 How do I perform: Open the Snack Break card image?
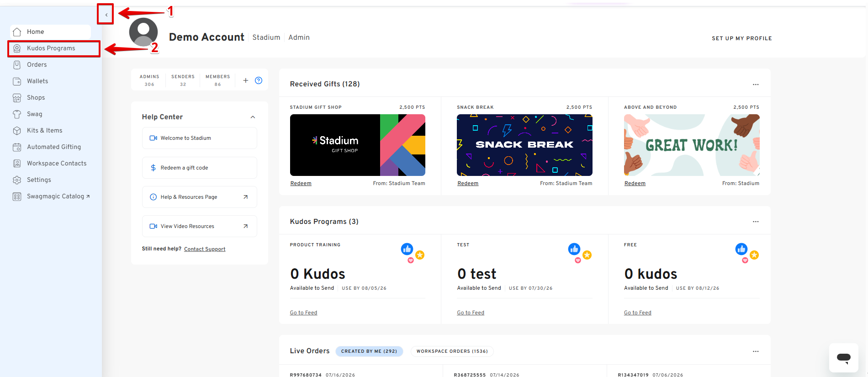[524, 145]
